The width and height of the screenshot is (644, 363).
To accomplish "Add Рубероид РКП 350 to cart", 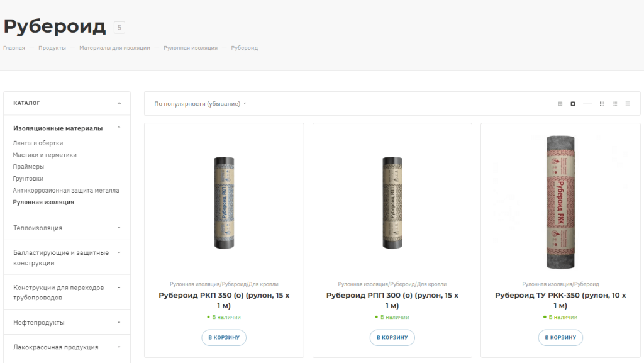I will coord(224,338).
